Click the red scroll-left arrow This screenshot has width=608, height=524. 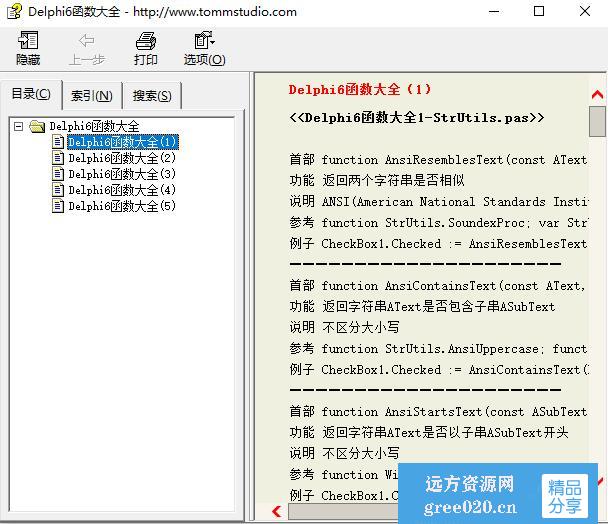click(276, 511)
